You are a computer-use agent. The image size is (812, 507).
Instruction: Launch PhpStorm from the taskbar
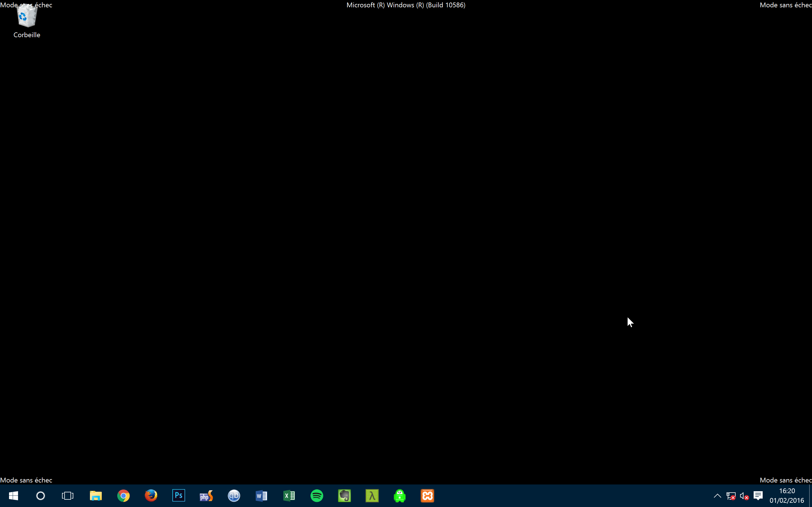[x=206, y=496]
